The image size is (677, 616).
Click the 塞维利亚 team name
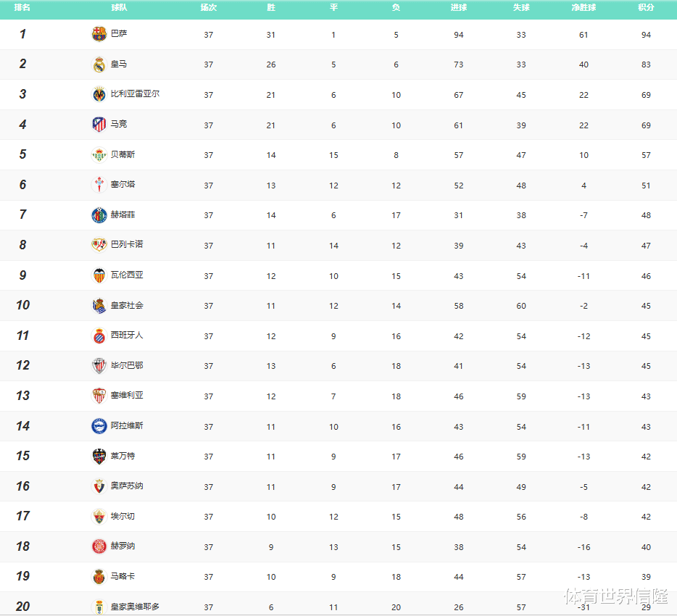[x=127, y=395]
